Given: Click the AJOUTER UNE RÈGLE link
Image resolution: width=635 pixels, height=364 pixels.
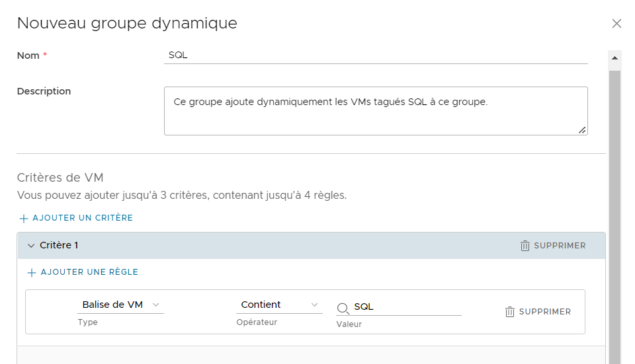Looking at the screenshot, I should point(89,272).
